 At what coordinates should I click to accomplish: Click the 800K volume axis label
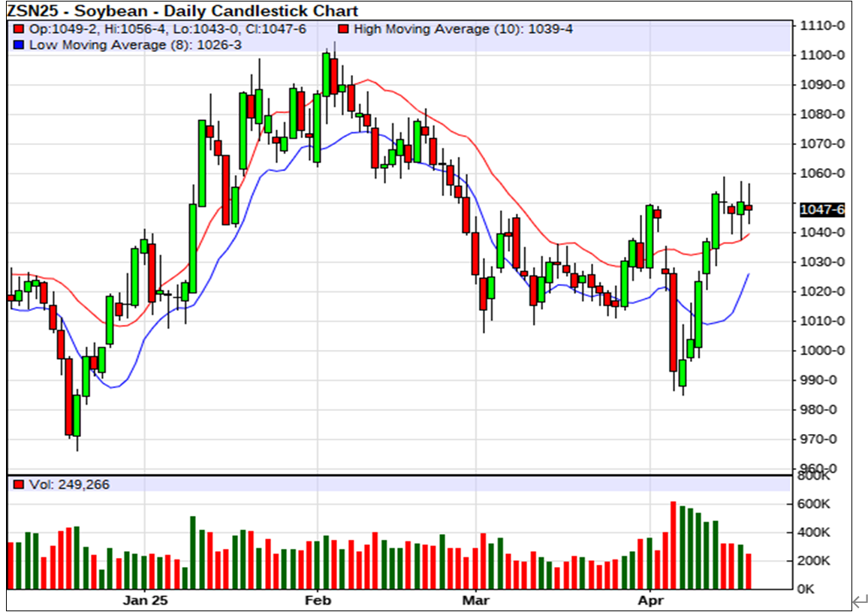[x=815, y=476]
